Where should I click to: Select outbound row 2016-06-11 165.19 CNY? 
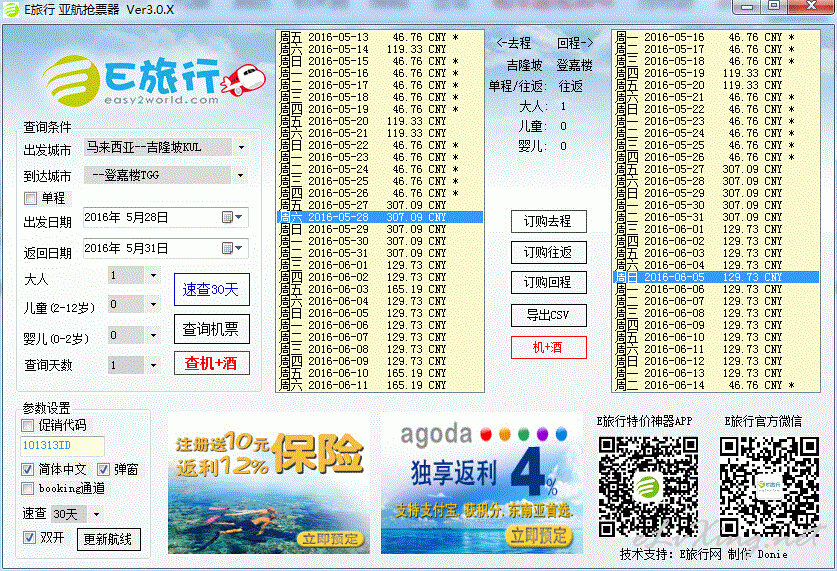[380, 385]
